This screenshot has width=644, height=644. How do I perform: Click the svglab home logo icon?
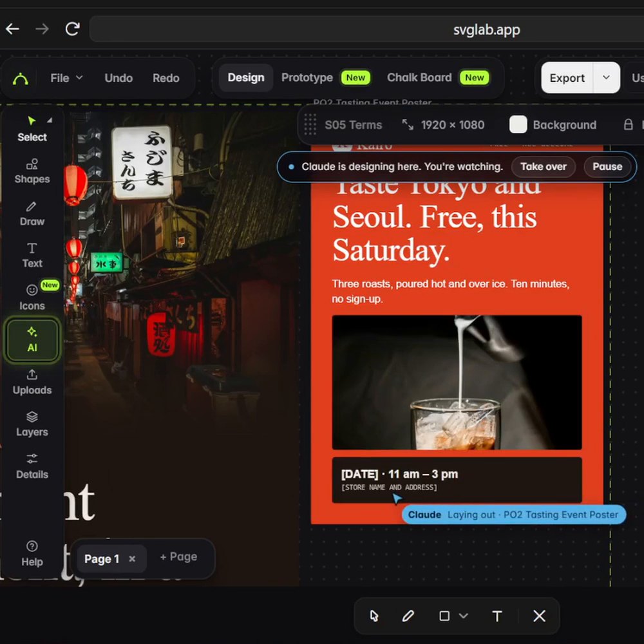(x=21, y=78)
